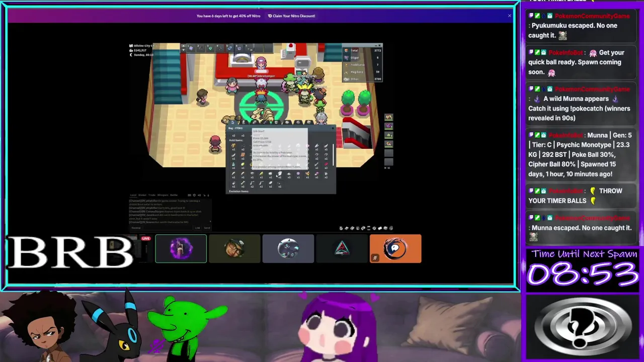Viewport: 644px width, 362px height.
Task: Select hotbar slot 7 item
Action: [249, 48]
